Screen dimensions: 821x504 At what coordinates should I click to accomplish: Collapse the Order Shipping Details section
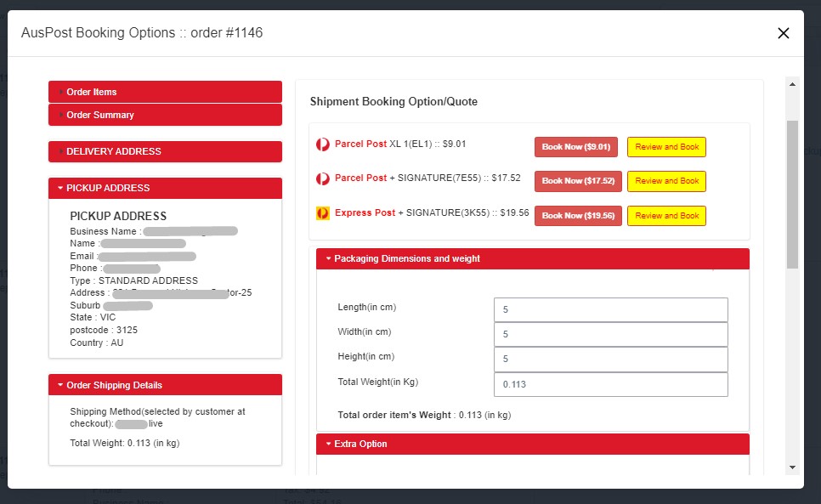click(165, 385)
